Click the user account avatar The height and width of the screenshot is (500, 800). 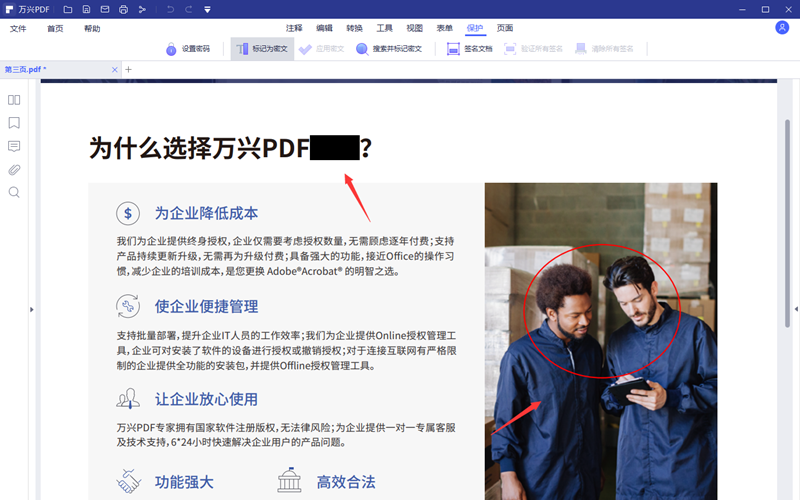point(781,28)
